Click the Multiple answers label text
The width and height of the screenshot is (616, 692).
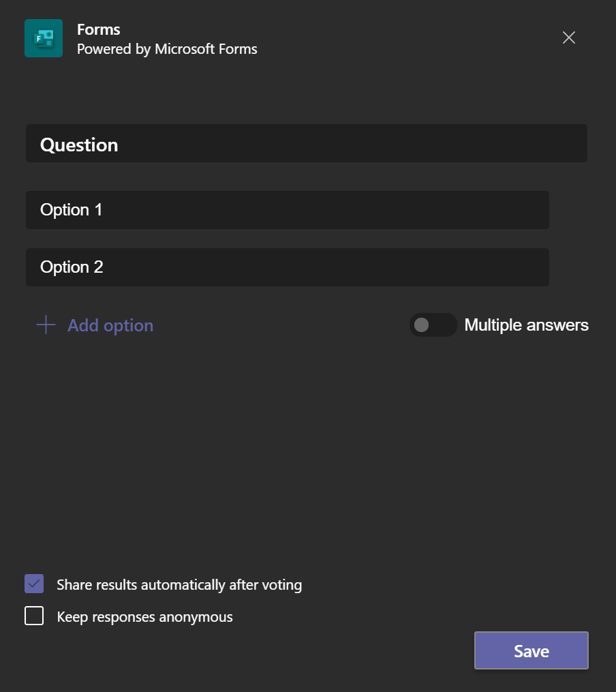pyautogui.click(x=526, y=325)
